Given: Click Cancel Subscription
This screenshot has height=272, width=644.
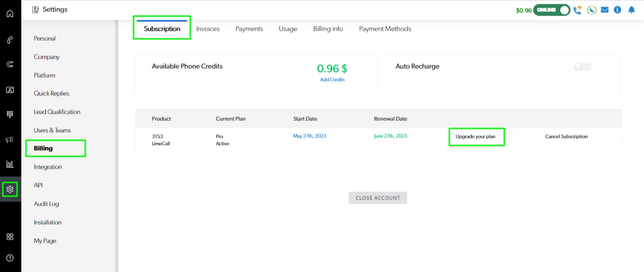Looking at the screenshot, I should [566, 136].
